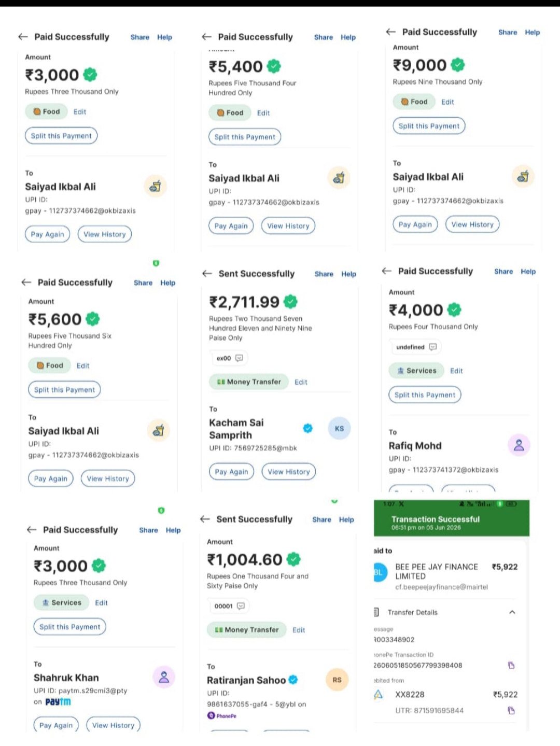Viewport: 560px width, 746px height.
Task: Click Share on the ₹4,000 payment screen
Action: coord(503,272)
